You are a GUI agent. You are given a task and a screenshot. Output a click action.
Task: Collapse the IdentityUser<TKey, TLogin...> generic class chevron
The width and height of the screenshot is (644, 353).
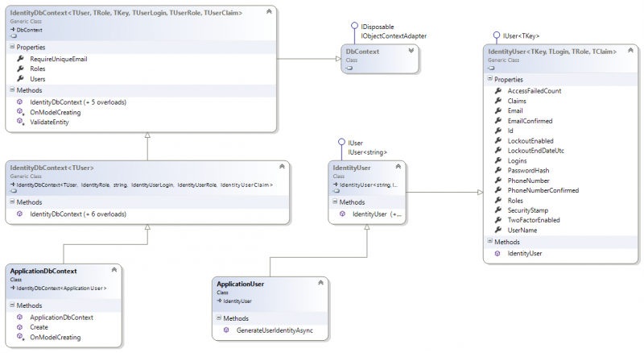(630, 51)
